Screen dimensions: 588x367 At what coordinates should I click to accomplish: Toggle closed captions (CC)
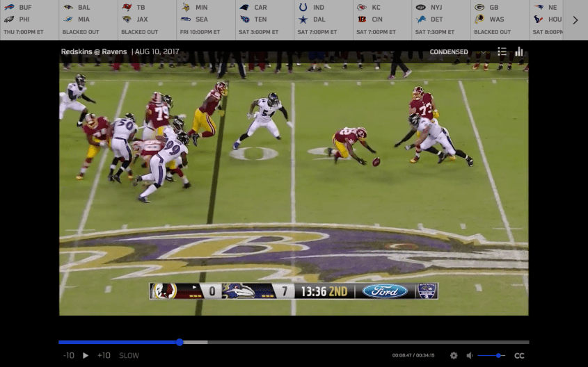tap(519, 355)
